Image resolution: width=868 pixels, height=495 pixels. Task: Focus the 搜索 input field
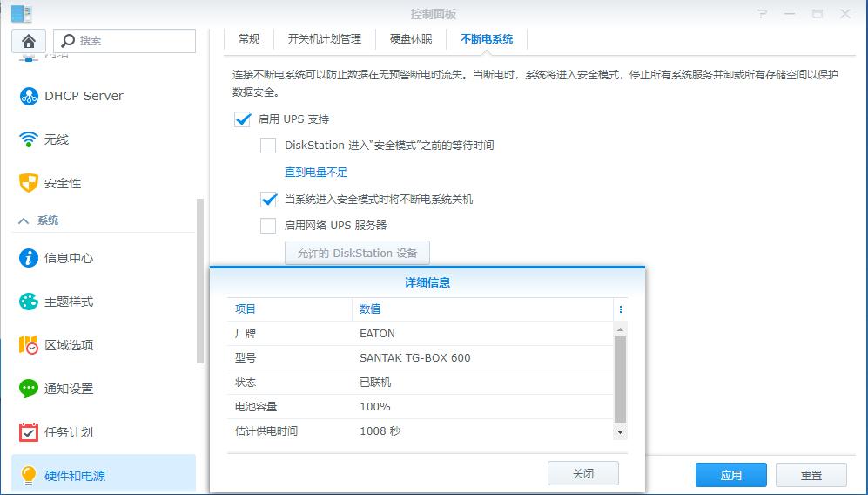pyautogui.click(x=124, y=40)
